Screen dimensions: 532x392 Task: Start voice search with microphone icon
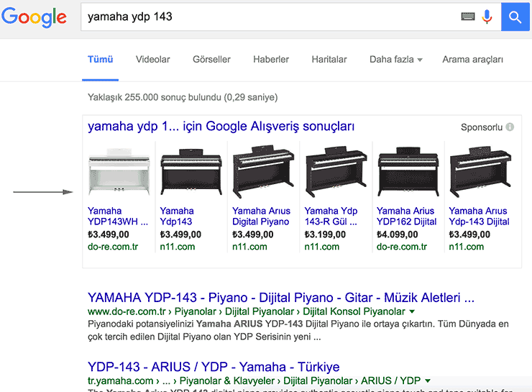click(487, 17)
